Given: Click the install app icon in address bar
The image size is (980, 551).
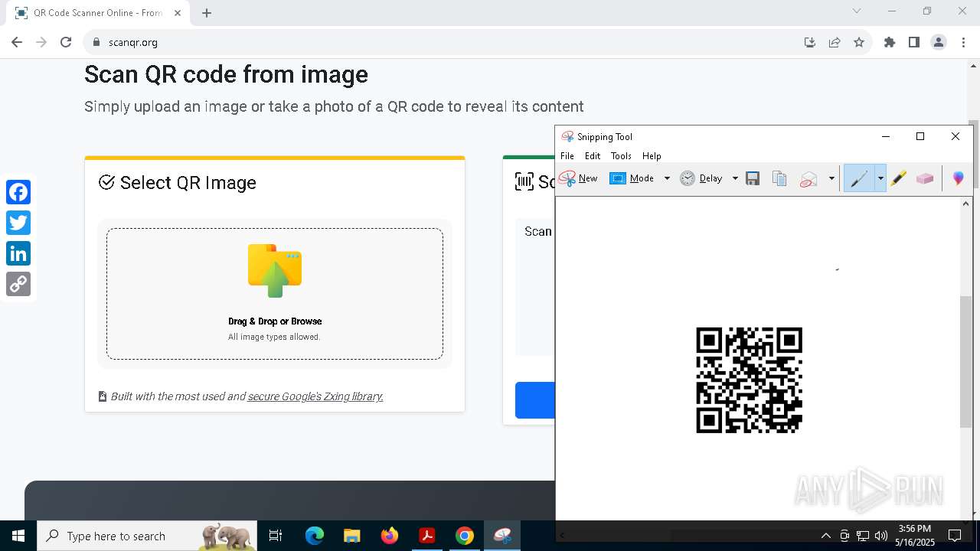Looking at the screenshot, I should pos(810,42).
